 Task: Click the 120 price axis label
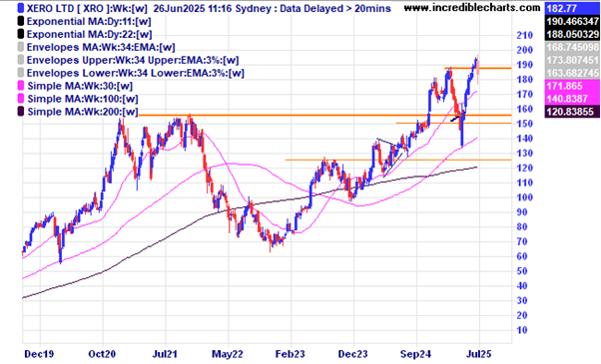(x=525, y=168)
